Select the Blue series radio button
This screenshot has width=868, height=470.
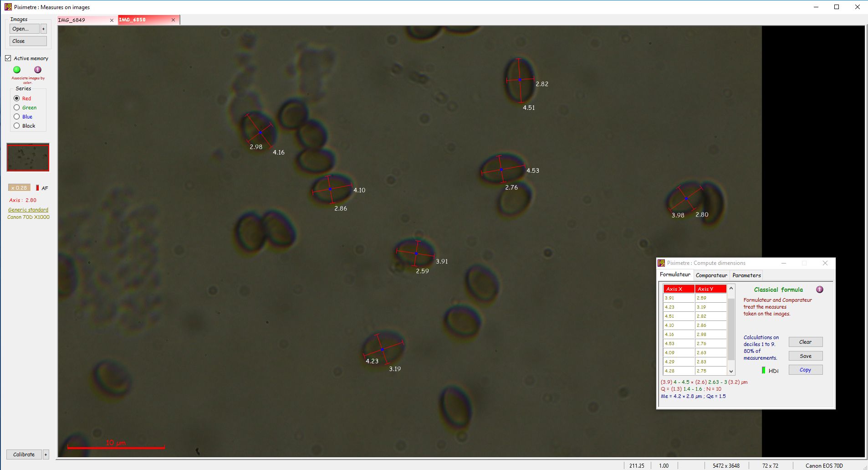pos(17,117)
